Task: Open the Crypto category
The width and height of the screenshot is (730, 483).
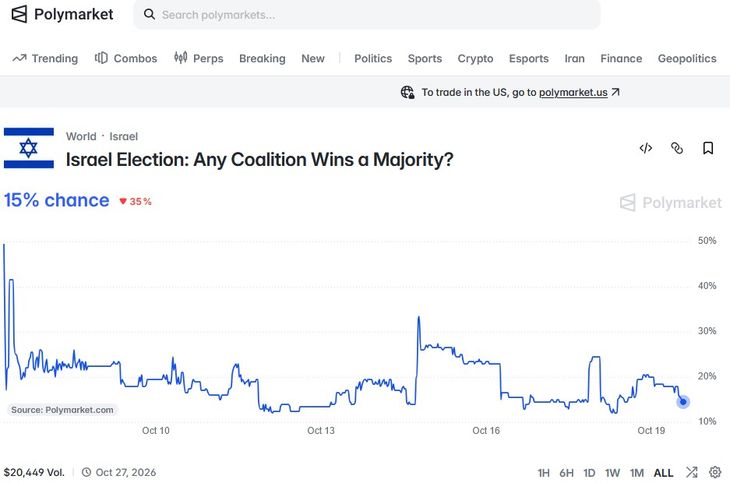Action: [x=475, y=58]
